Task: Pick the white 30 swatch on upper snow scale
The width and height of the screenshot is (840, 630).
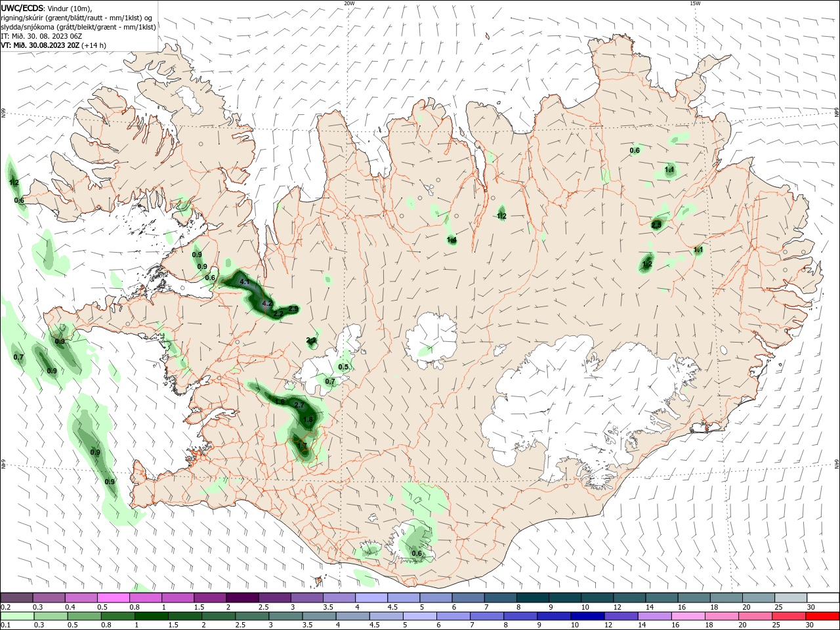Action: [822, 598]
